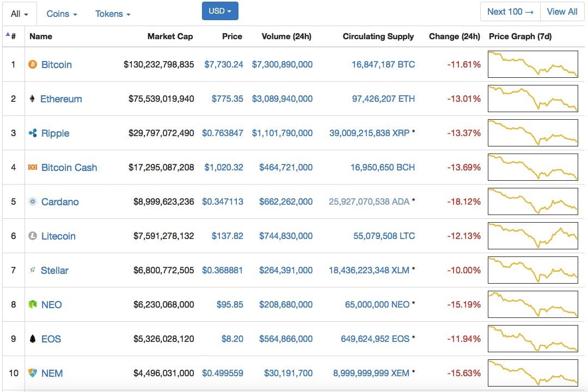
Task: Sort table by Price column
Action: click(232, 36)
